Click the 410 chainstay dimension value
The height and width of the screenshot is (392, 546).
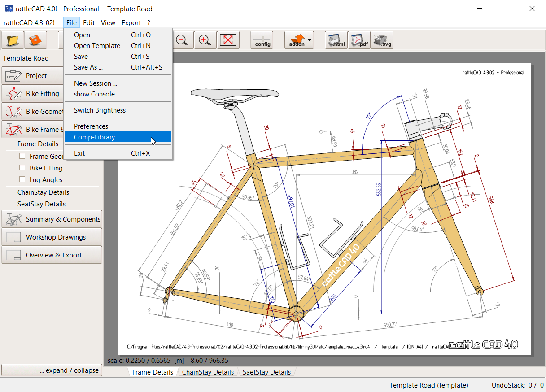pos(229,324)
